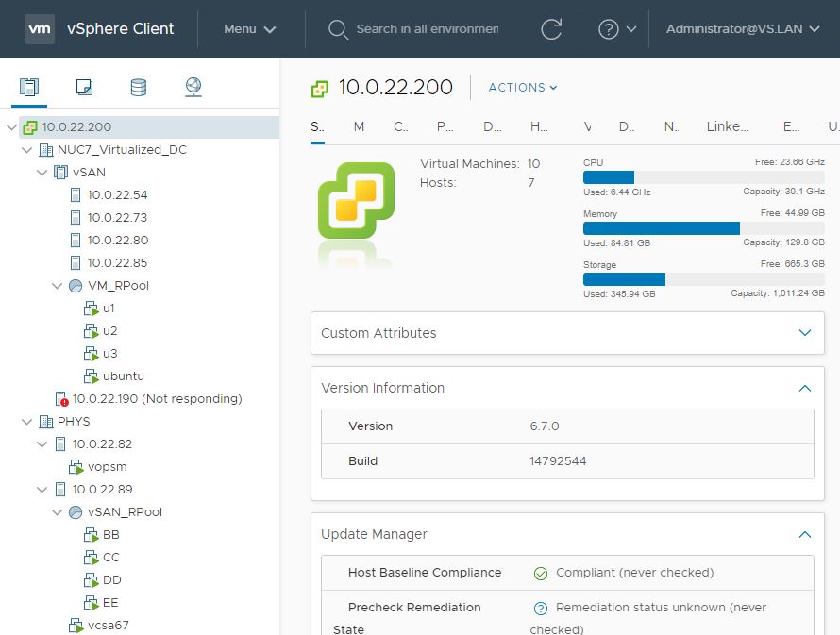Click the host icon for 10.0.22.54

76,195
